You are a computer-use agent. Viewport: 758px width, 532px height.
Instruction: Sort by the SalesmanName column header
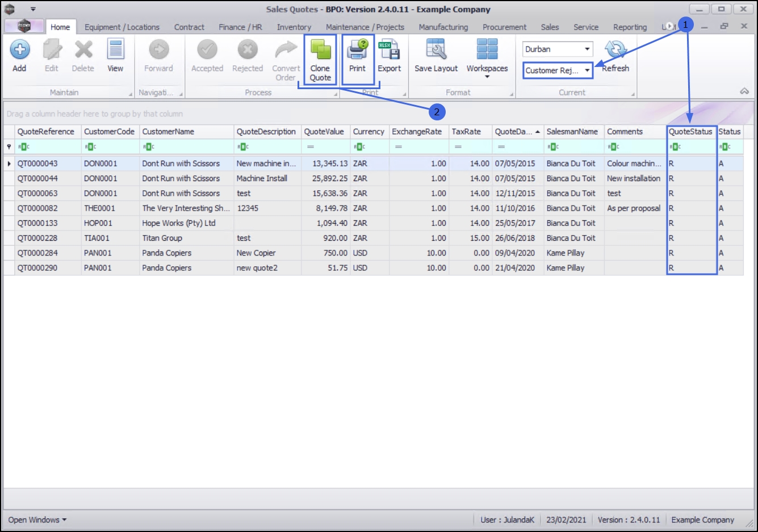click(x=574, y=132)
